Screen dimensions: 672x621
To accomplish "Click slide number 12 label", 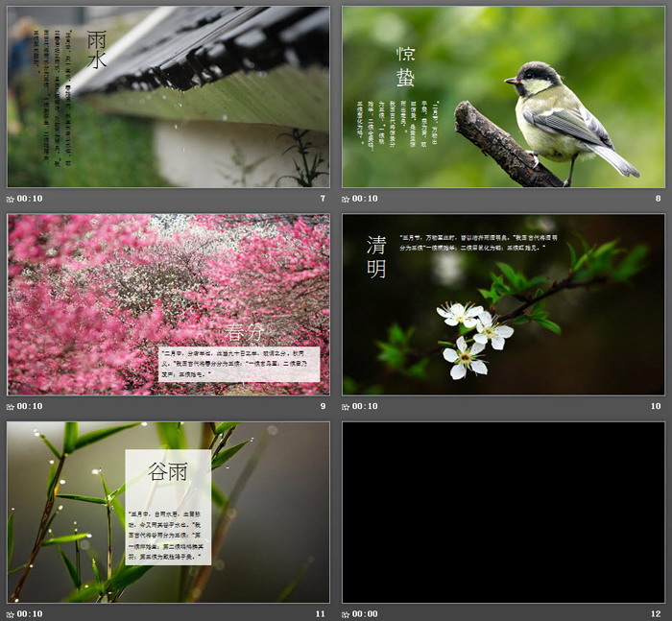I will (656, 613).
